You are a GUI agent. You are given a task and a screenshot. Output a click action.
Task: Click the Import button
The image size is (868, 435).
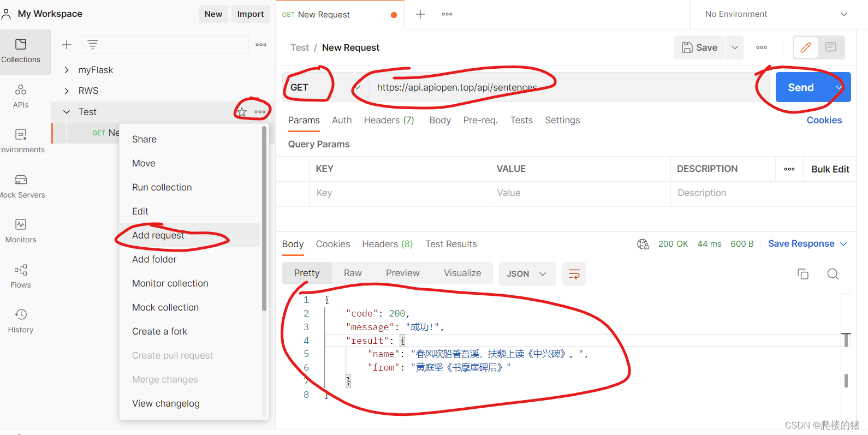click(x=251, y=14)
